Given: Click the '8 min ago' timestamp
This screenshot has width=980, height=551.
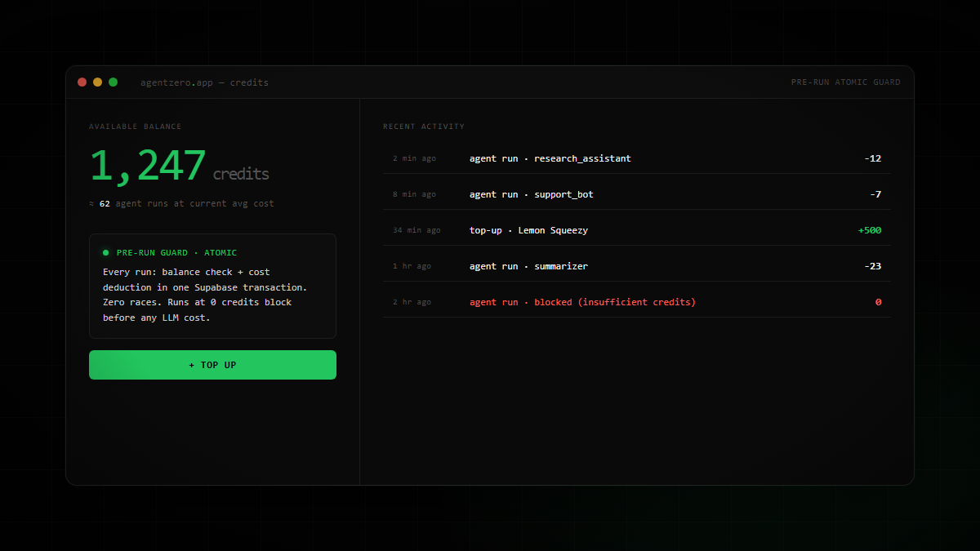Looking at the screenshot, I should click(x=414, y=194).
